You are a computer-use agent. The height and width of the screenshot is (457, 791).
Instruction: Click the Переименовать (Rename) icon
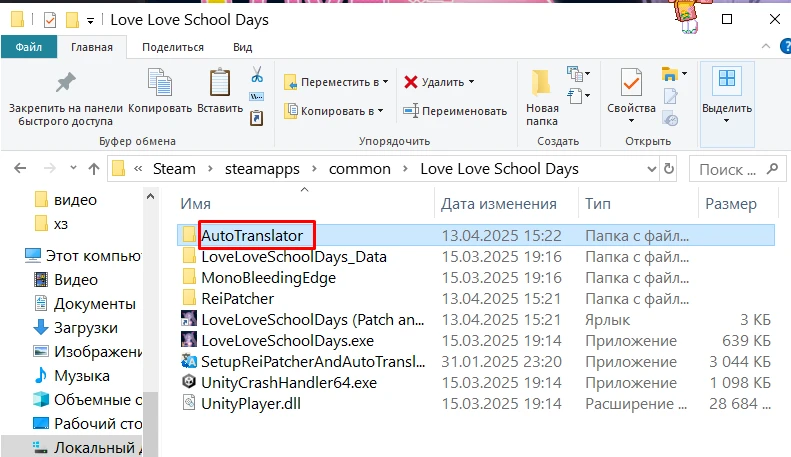(x=411, y=110)
